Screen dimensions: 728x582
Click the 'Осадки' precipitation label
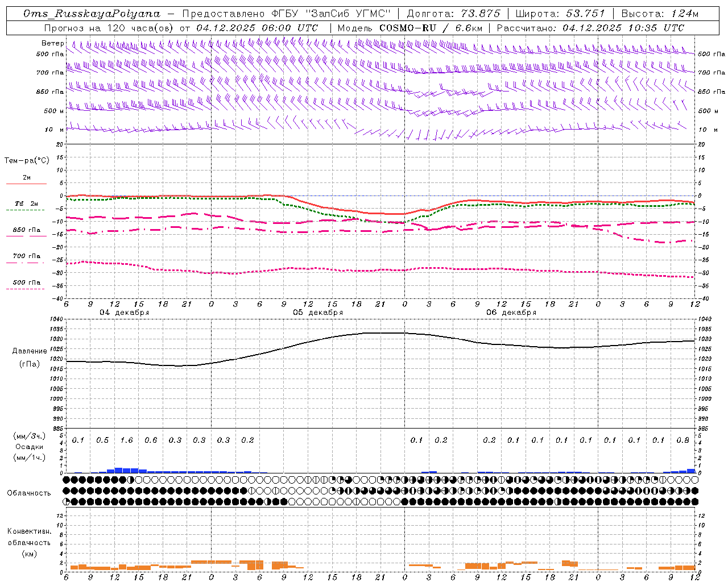pyautogui.click(x=29, y=447)
